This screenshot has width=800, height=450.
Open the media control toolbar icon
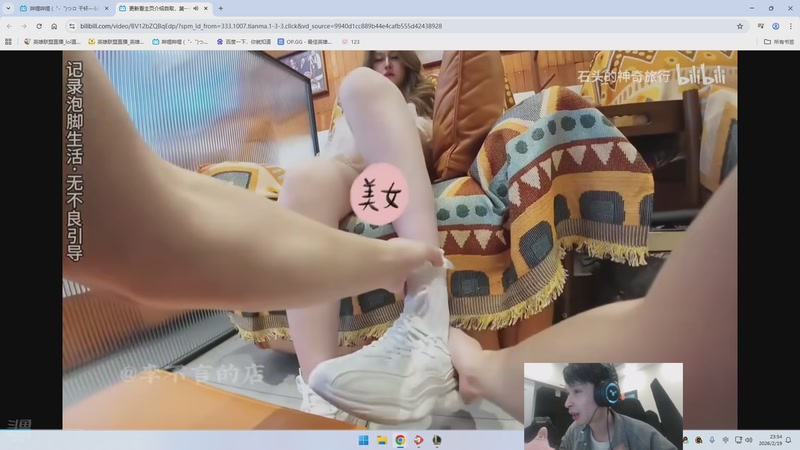(761, 26)
